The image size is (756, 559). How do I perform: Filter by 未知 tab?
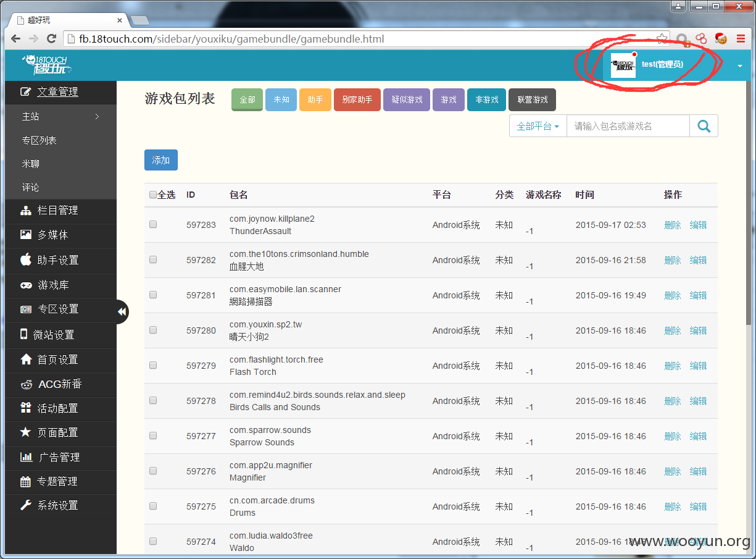click(x=281, y=99)
